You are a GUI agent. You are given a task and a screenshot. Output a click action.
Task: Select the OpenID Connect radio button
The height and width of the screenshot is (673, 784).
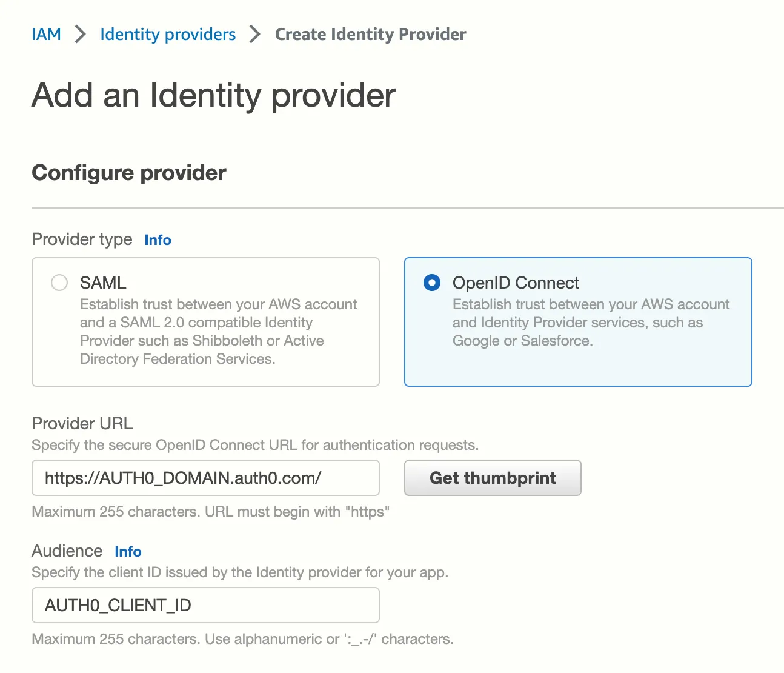[432, 283]
